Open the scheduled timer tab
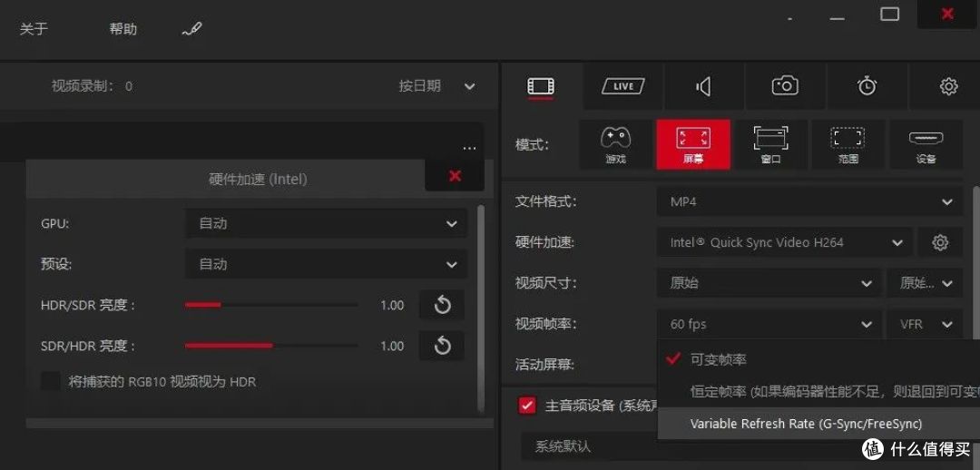 (x=867, y=86)
